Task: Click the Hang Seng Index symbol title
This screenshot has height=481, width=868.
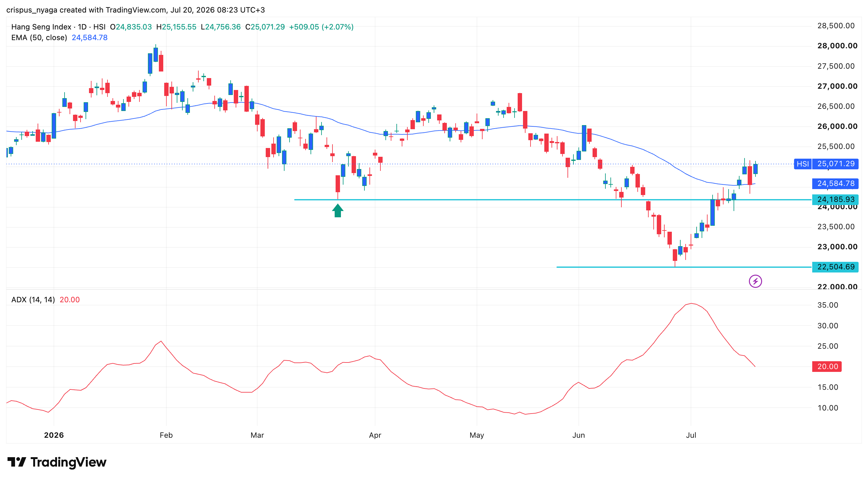Action: point(41,27)
